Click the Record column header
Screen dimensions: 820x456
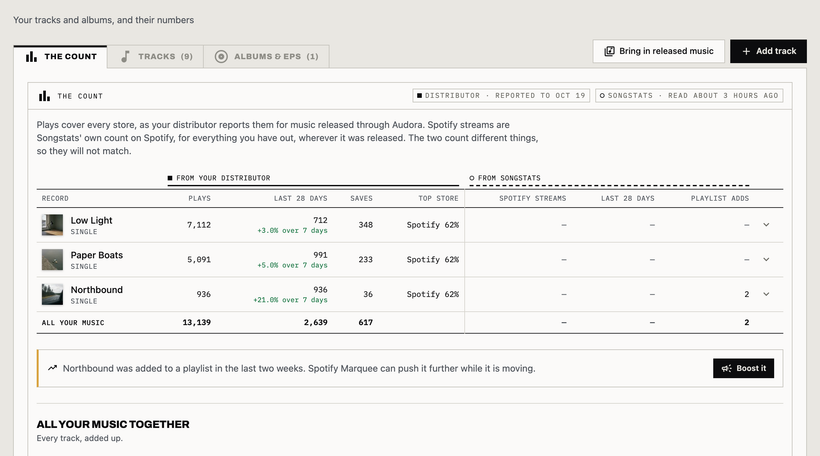(55, 199)
